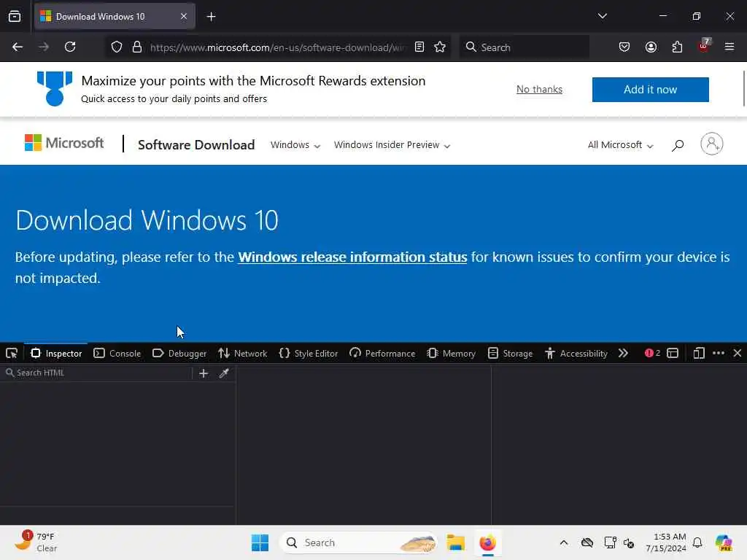The height and width of the screenshot is (560, 747).
Task: View site security padlock info
Action: [x=136, y=47]
